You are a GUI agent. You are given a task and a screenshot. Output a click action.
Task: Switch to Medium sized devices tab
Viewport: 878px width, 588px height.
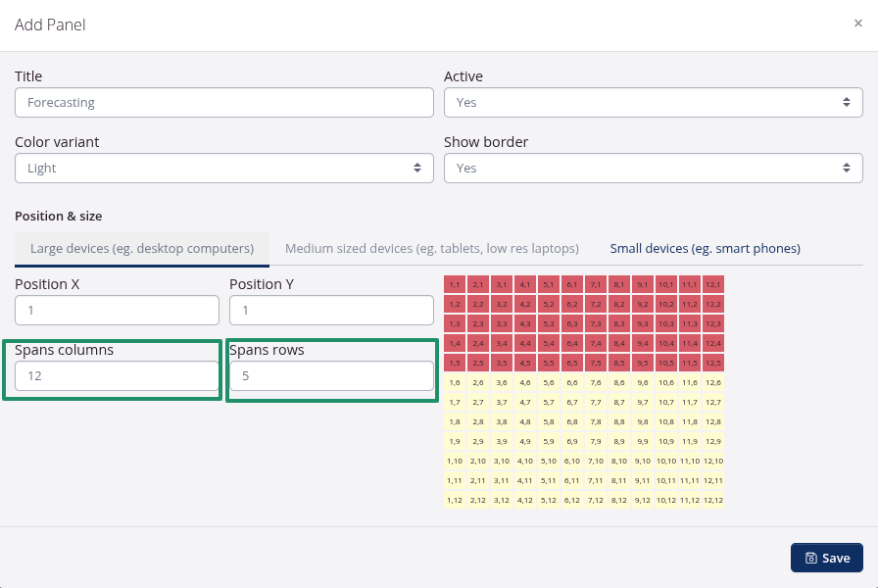click(431, 249)
